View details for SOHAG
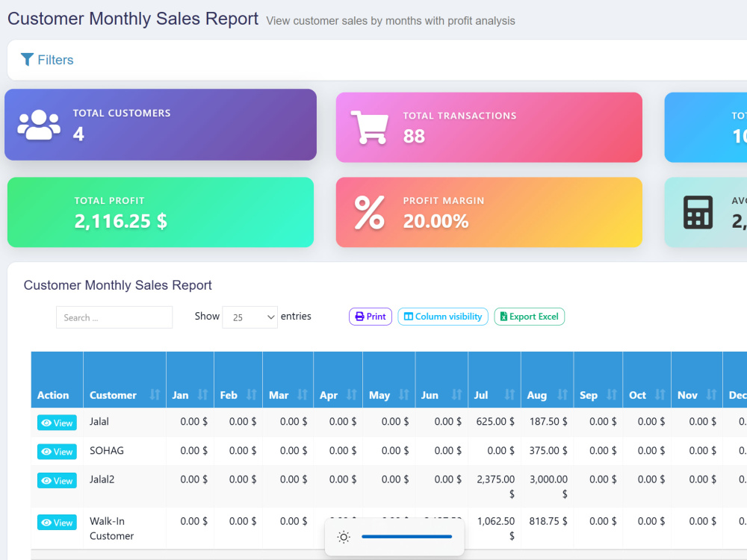 coord(57,452)
